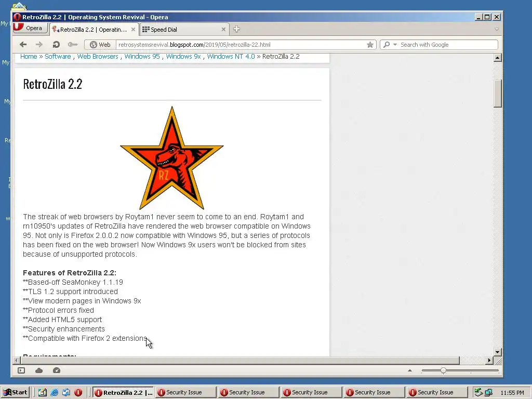Open the zoom view options arrow
This screenshot has height=399, width=532.
410,370
